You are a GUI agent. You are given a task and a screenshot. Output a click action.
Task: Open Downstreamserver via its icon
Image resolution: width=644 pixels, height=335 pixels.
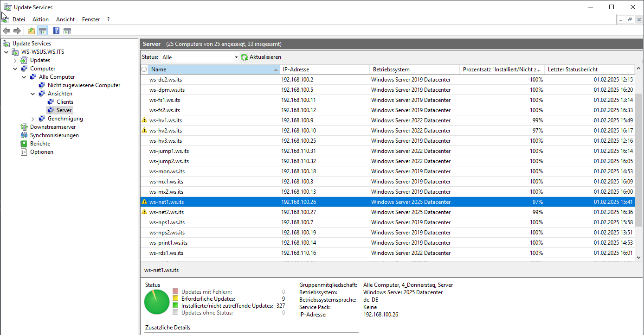click(24, 127)
